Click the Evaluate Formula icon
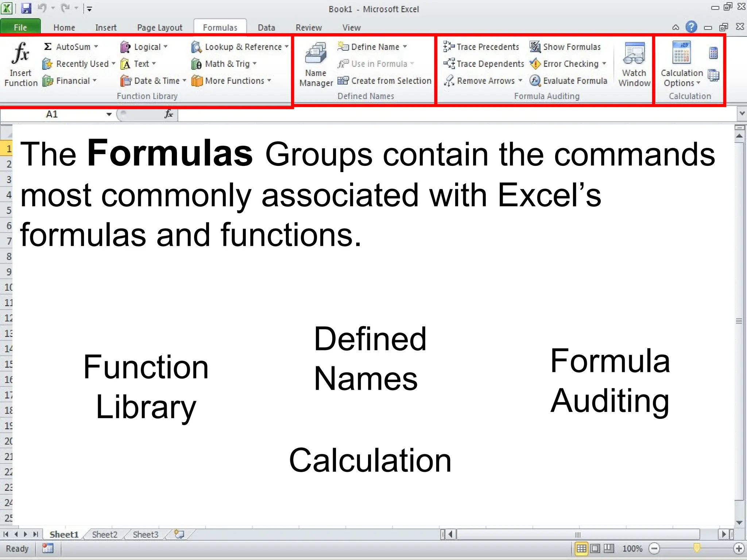This screenshot has width=747, height=560. (x=535, y=81)
